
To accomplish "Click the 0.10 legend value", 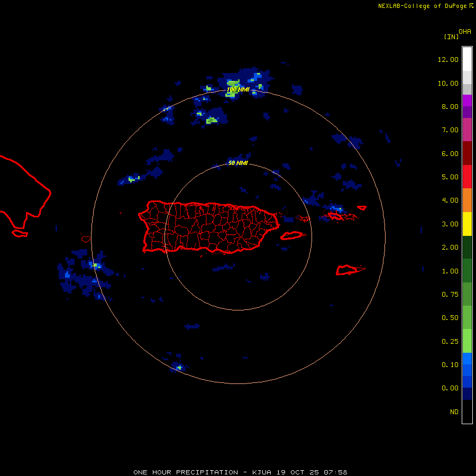I will (x=450, y=365).
